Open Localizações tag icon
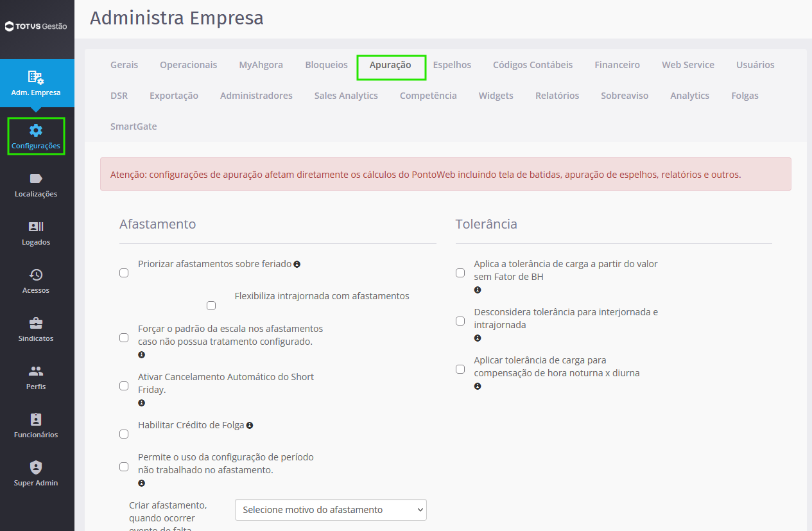Viewport: 812px width, 531px height. coord(36,178)
